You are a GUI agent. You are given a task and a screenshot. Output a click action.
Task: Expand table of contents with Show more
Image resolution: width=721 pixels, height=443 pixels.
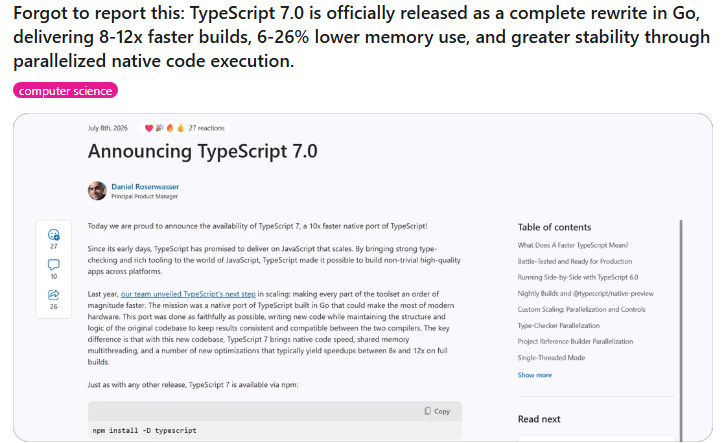534,374
